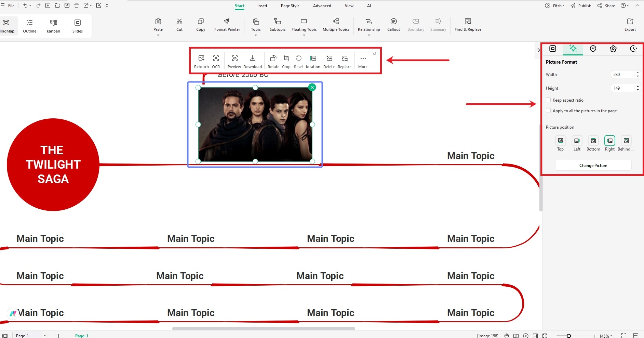Expand the Floating Topic dropdown

point(304,35)
